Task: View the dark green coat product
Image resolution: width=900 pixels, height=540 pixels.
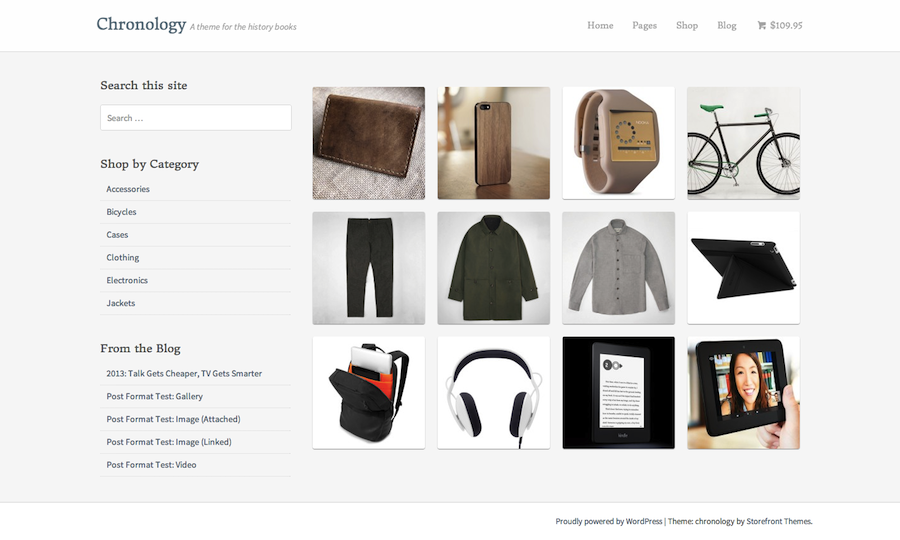Action: click(x=494, y=268)
